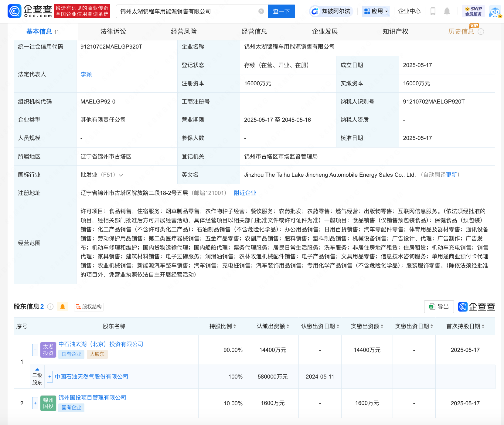Click info icon beside 历史信息 tab

pyautogui.click(x=481, y=32)
